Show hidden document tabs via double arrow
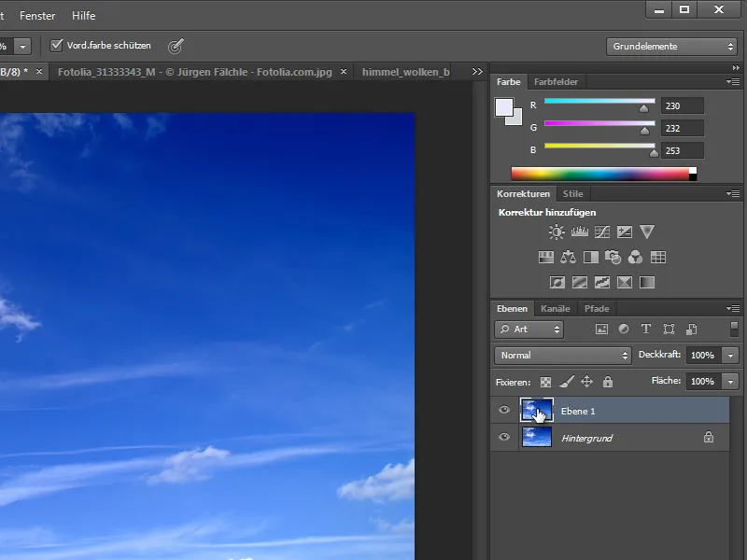The image size is (747, 560). (477, 72)
